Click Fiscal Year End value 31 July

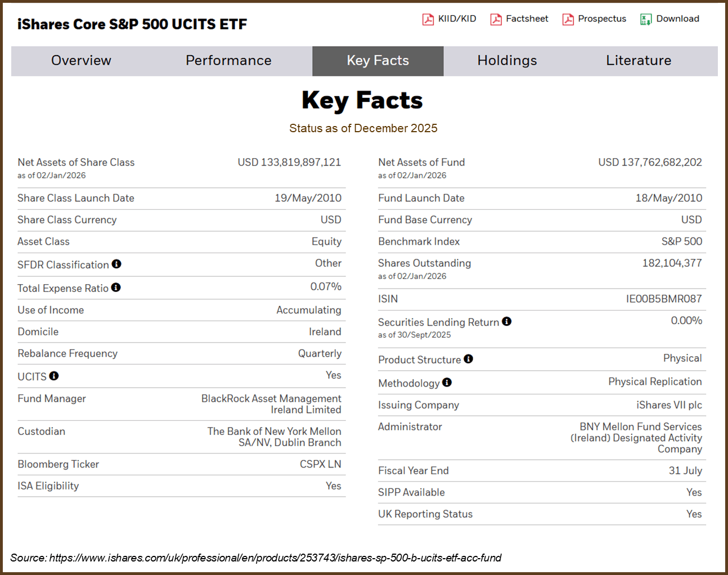(686, 471)
